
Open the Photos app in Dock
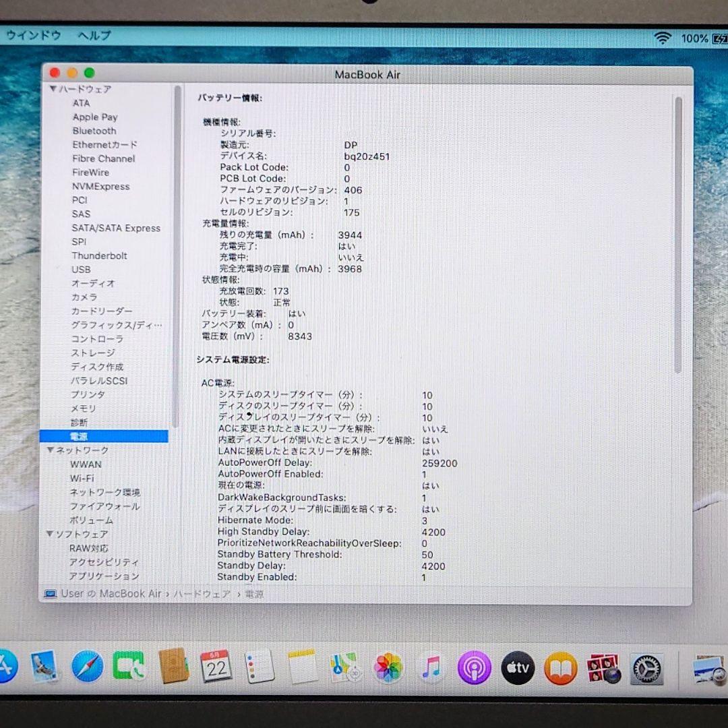pyautogui.click(x=388, y=667)
